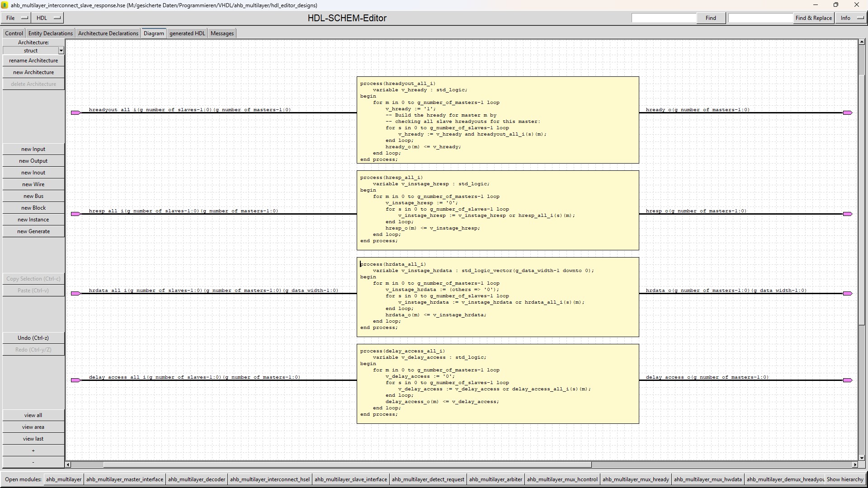
Task: Click the hreadyout_all_i input port symbol
Action: tap(75, 113)
